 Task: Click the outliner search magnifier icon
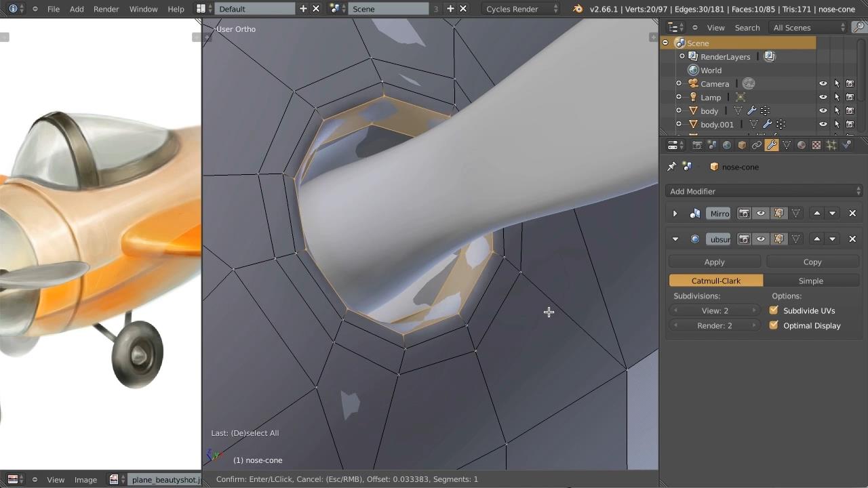pyautogui.click(x=859, y=28)
